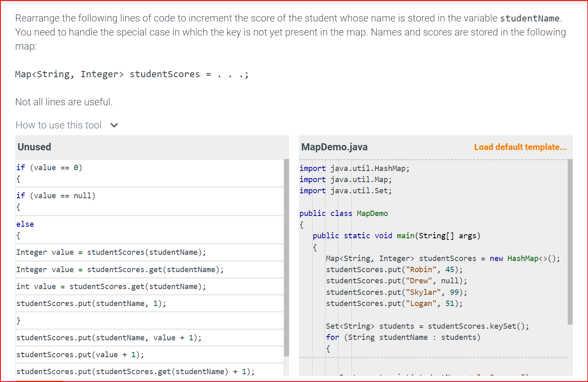Click the "import java.util.HashMap;" line
Screen dimensions: 588x382
pos(354,168)
